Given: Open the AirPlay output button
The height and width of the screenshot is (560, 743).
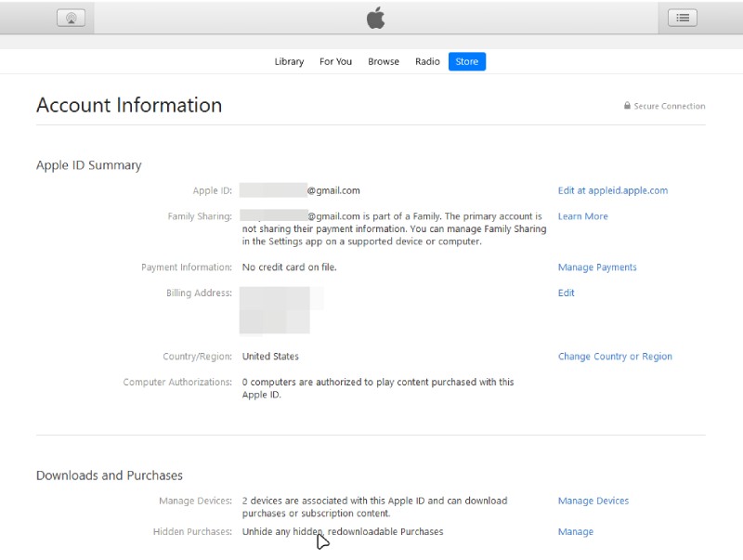Looking at the screenshot, I should coord(72,18).
